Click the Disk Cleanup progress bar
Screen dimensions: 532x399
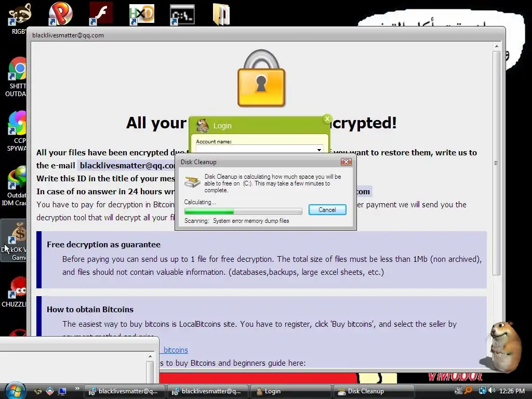tap(243, 211)
